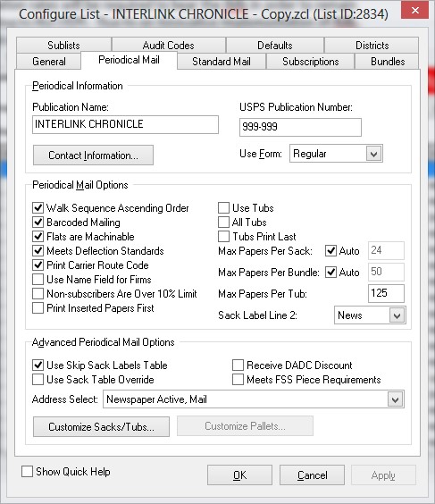Open Contact Information dialog

point(93,155)
